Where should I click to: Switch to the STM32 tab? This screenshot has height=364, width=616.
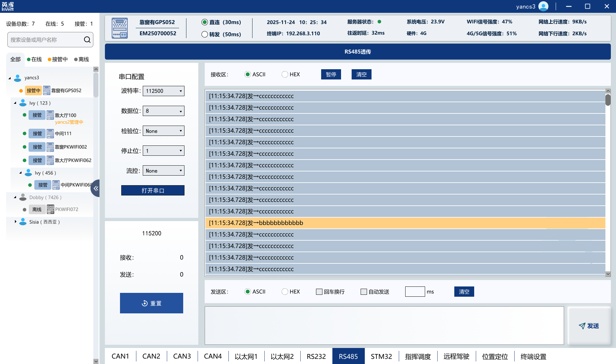click(381, 356)
